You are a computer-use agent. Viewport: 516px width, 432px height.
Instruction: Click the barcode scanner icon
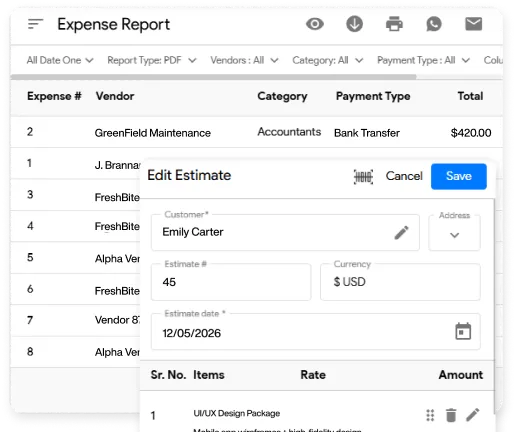click(363, 177)
